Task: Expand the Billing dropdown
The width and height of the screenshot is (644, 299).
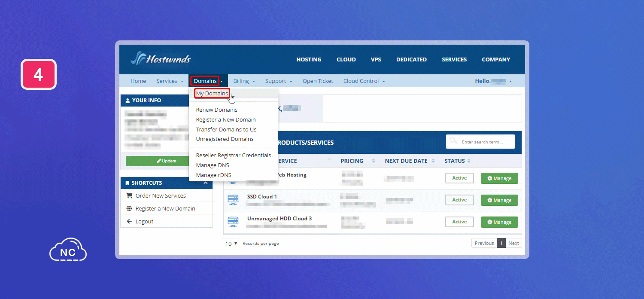Action: [244, 81]
